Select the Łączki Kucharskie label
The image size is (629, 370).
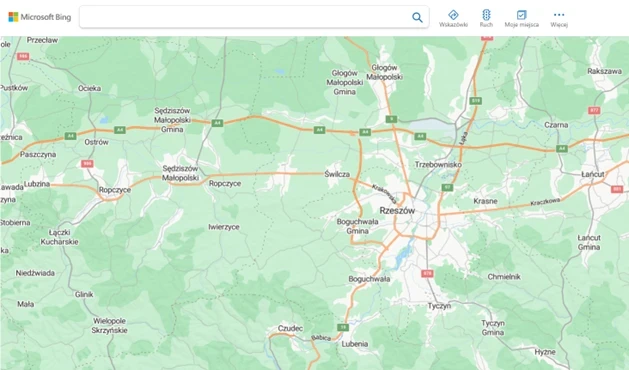(59, 237)
